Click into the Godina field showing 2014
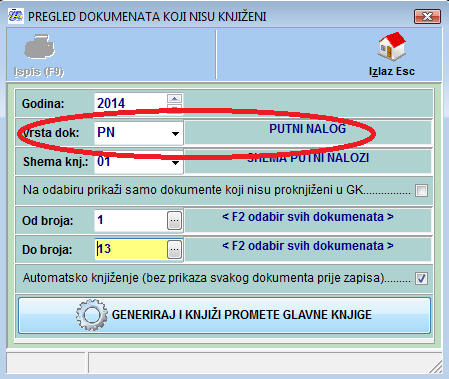Screen dimensions: 449x379 tap(130, 103)
